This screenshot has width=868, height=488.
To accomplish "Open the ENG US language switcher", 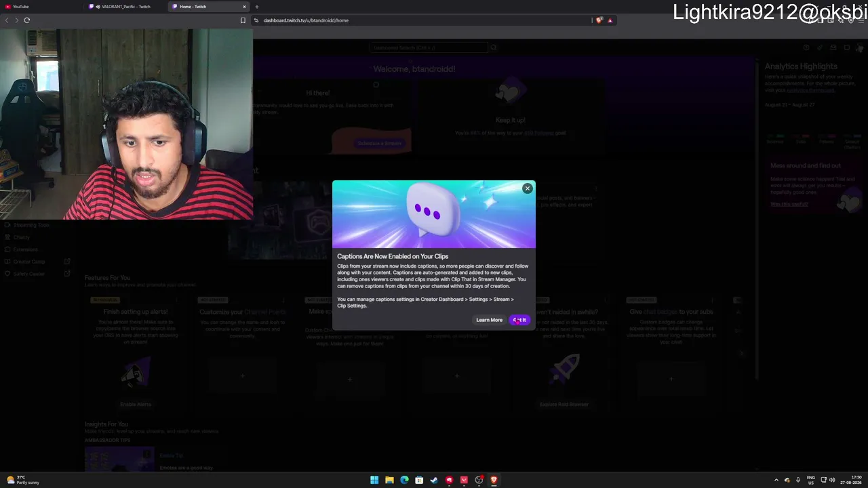I will pos(810,480).
